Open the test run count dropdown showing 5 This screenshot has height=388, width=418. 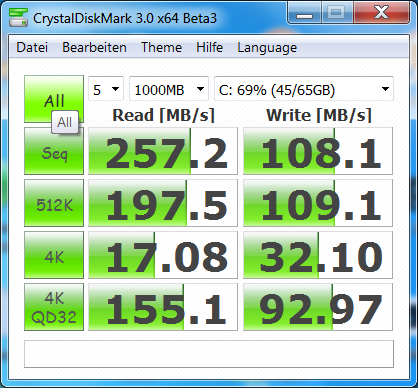(106, 89)
